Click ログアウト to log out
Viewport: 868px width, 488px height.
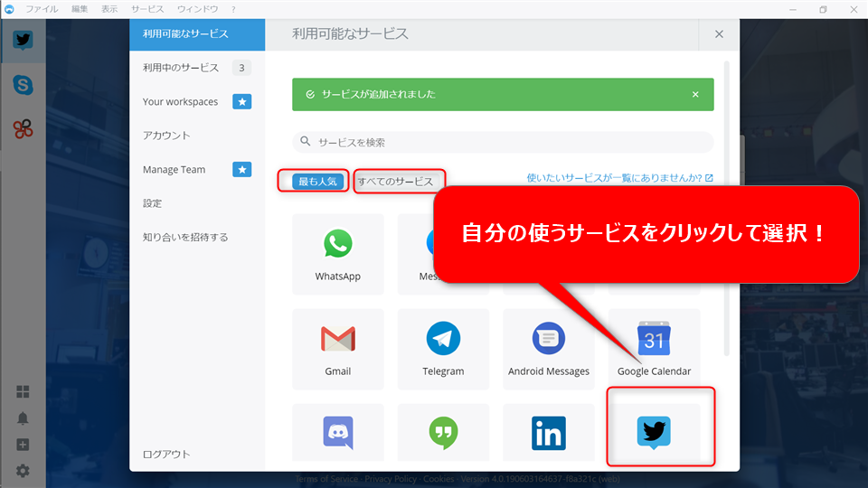click(x=166, y=454)
